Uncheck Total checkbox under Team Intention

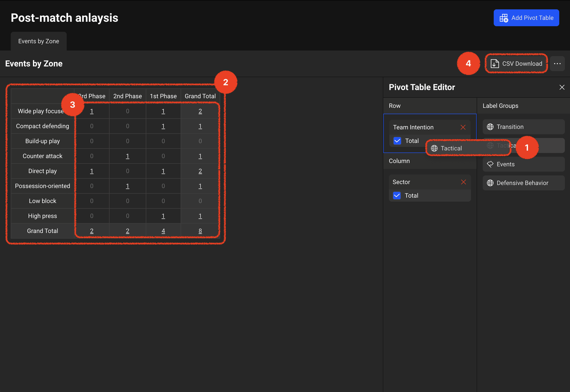point(397,141)
